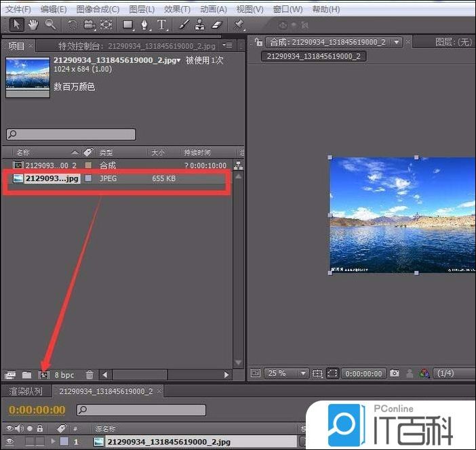Toggle the region of interest button in viewer
The height and width of the screenshot is (450, 476).
click(333, 373)
